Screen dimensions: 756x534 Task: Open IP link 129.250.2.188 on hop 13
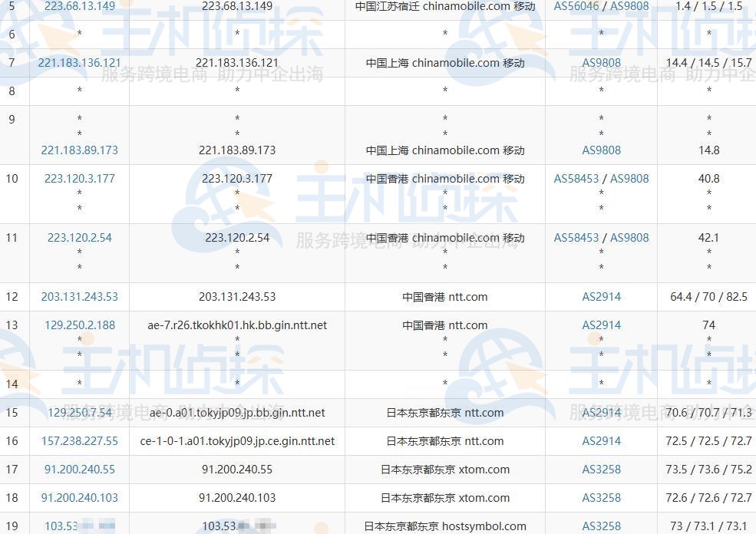point(79,325)
